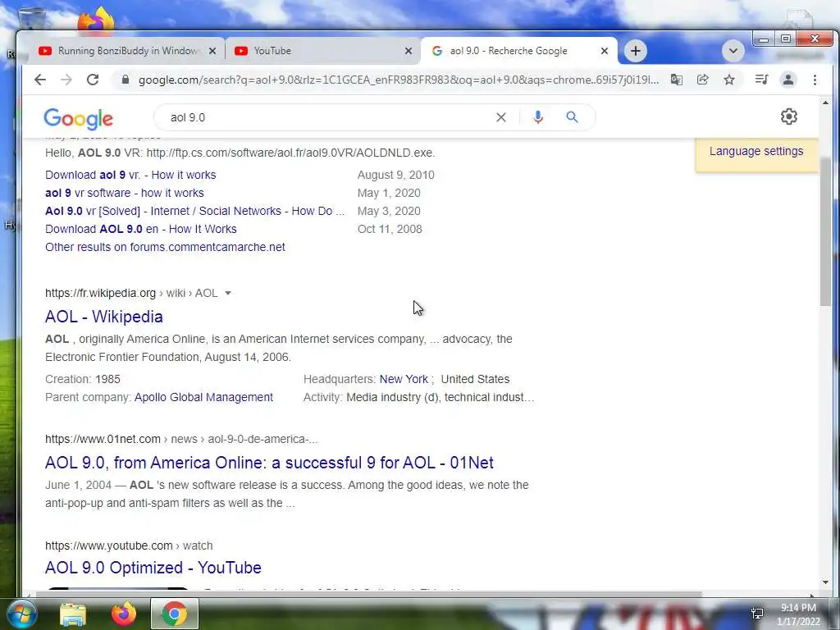840x630 pixels.
Task: Click the Firefox desktop shortcut icon
Action: click(96, 21)
